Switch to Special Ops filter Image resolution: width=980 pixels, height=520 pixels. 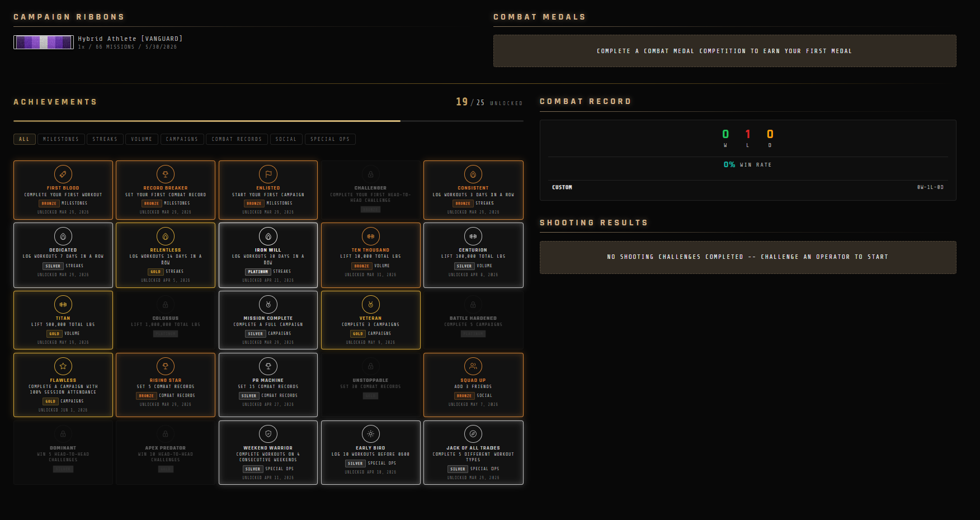pos(330,139)
